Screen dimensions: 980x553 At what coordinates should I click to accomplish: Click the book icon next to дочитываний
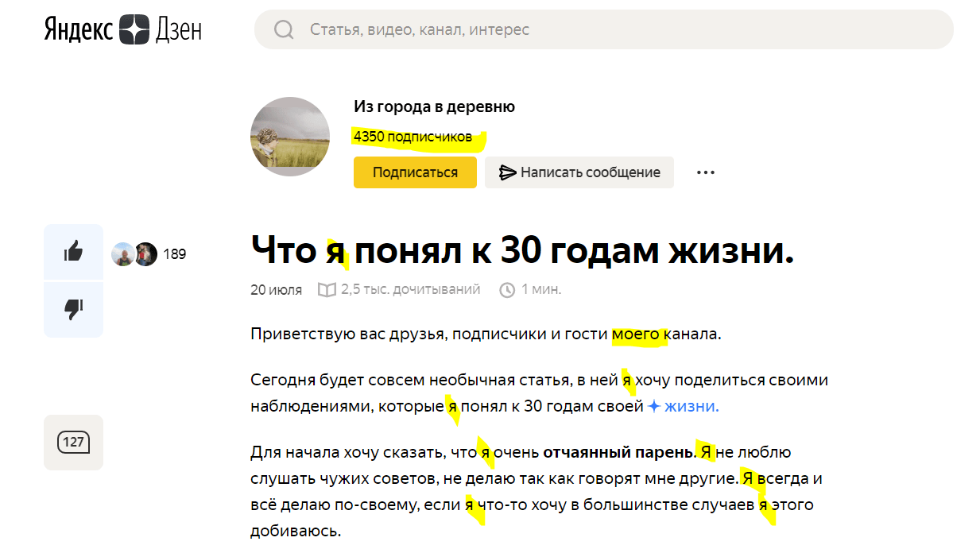(327, 289)
